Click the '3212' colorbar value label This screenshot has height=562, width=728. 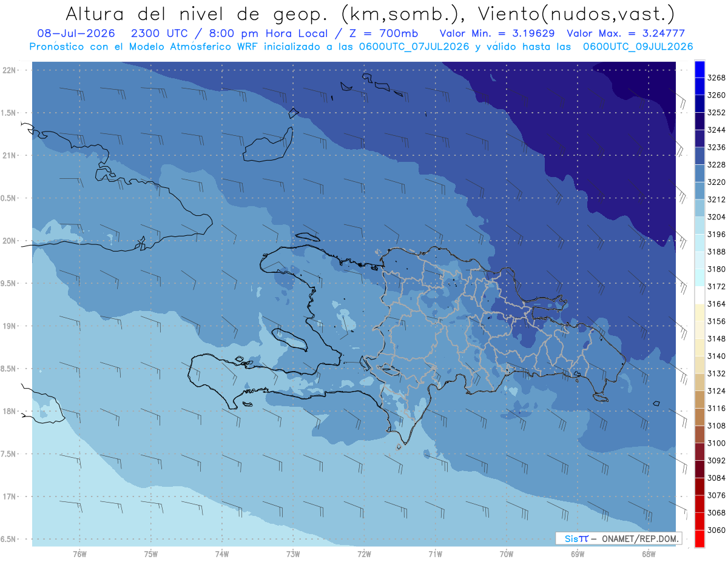(716, 199)
